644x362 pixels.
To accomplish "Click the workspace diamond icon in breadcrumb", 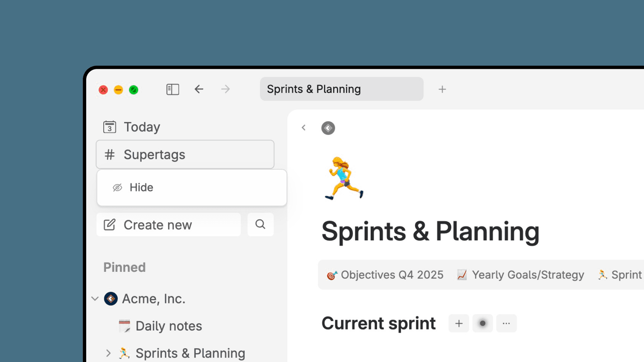I will 328,128.
